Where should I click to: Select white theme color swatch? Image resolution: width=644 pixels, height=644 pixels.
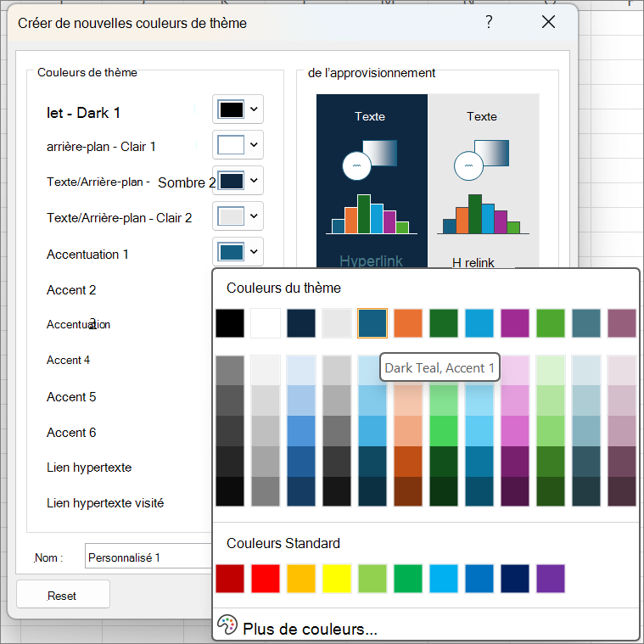[x=266, y=323]
